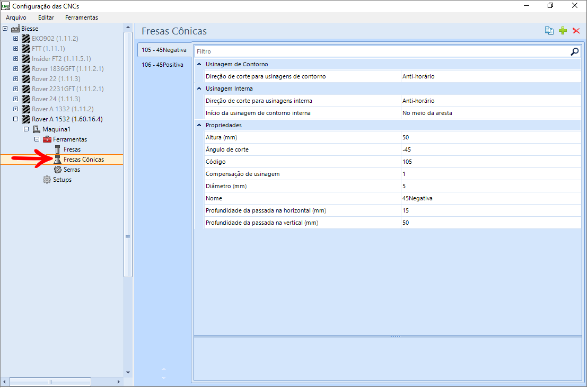The image size is (588, 389).
Task: Click the Rover 1836GFT machine icon
Action: 26,69
